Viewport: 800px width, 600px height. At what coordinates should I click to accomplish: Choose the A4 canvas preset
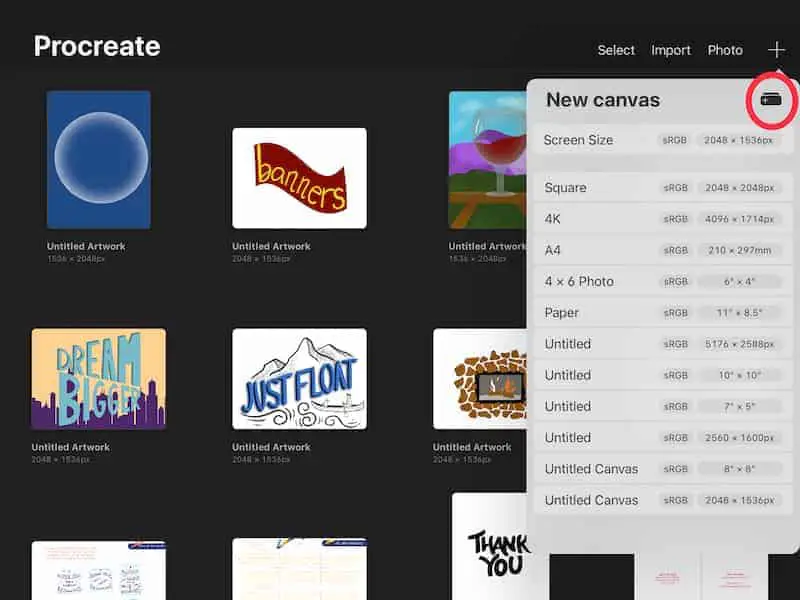tap(663, 250)
